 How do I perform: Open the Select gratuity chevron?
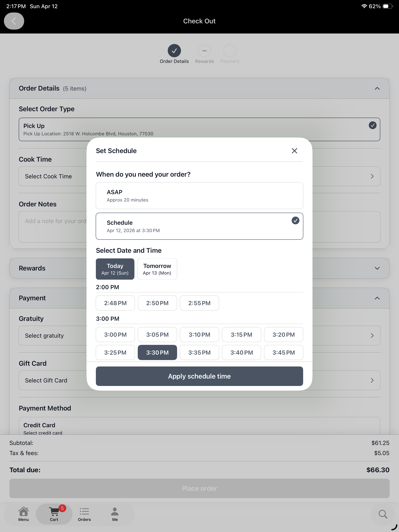click(372, 336)
